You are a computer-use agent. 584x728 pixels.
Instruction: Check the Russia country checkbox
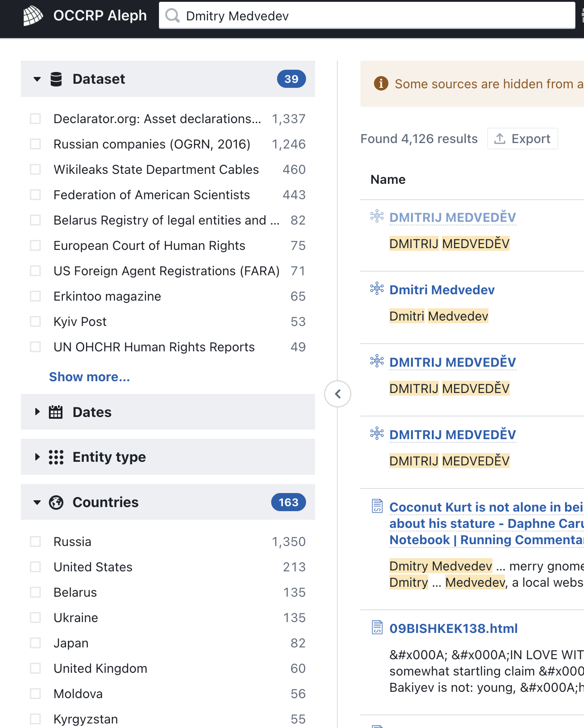[x=35, y=541]
